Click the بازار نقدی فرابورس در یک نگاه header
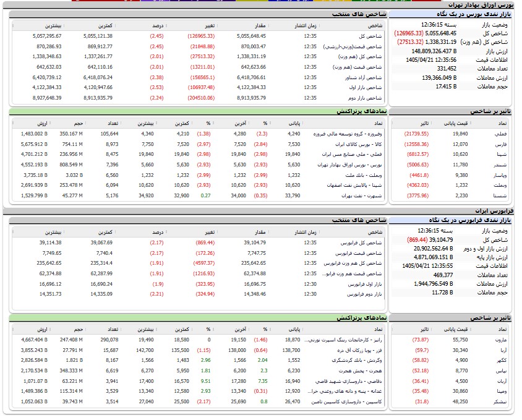Viewport: 522px width, 420px height. click(469, 220)
